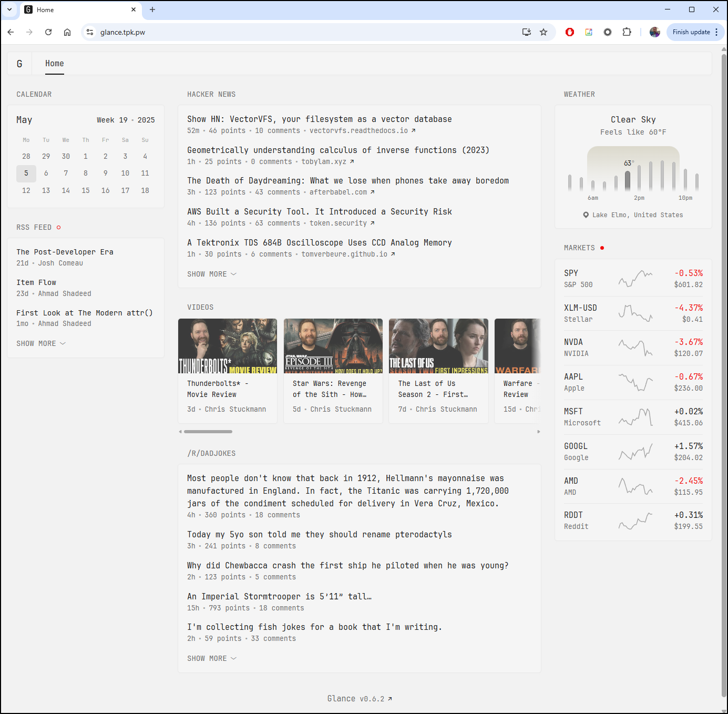Bookmark this page with star icon
This screenshot has height=714, width=728.
(544, 32)
